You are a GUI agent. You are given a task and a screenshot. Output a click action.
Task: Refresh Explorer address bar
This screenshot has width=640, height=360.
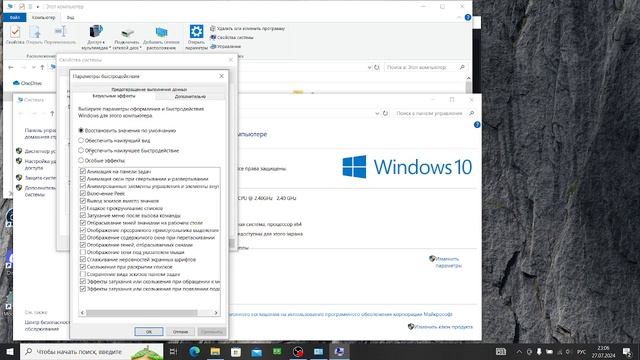[x=377, y=67]
